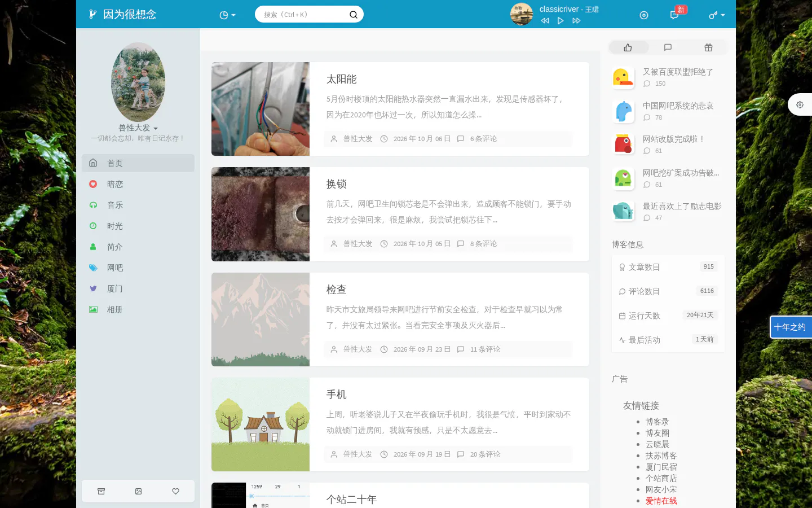Open the key login dropdown

click(717, 15)
